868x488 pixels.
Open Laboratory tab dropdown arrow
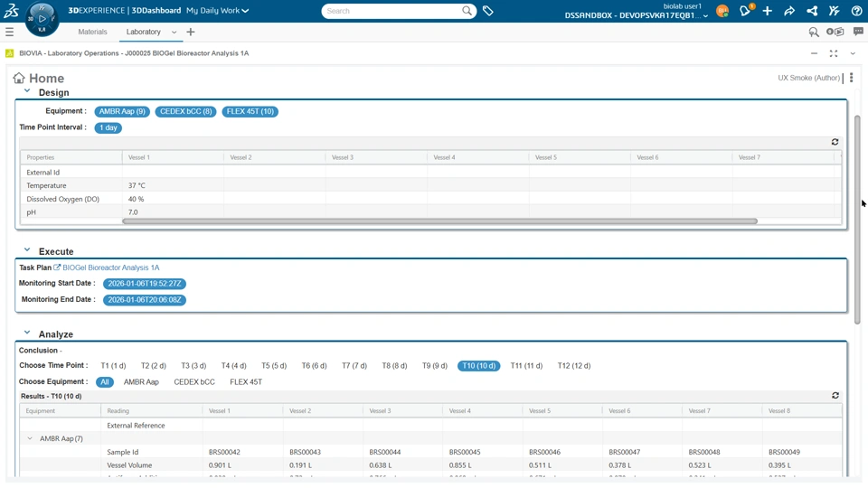pyautogui.click(x=174, y=33)
